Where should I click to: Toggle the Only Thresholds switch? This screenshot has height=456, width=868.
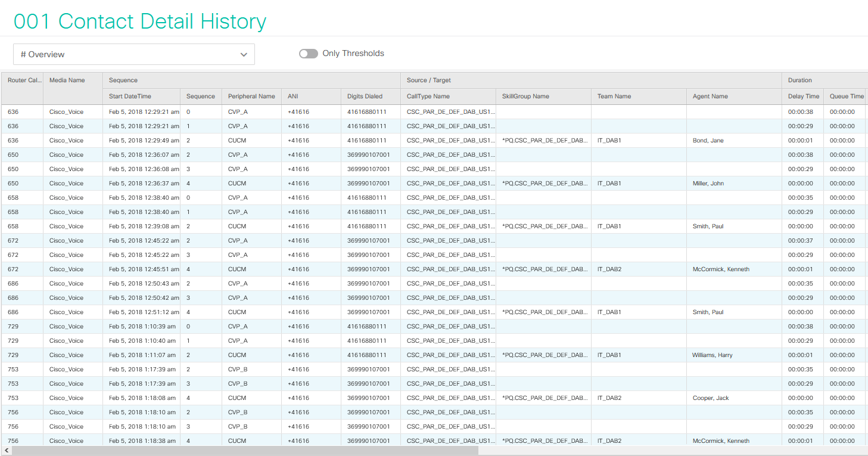tap(309, 54)
